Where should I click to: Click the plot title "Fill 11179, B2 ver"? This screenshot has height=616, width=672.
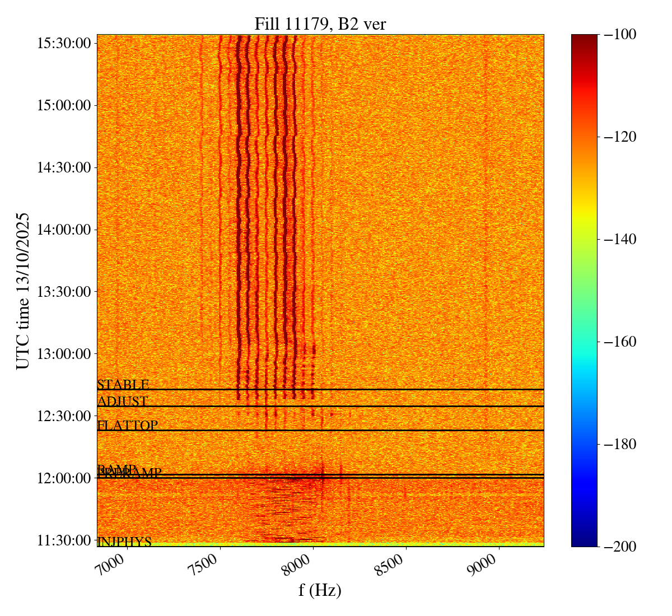(320, 24)
